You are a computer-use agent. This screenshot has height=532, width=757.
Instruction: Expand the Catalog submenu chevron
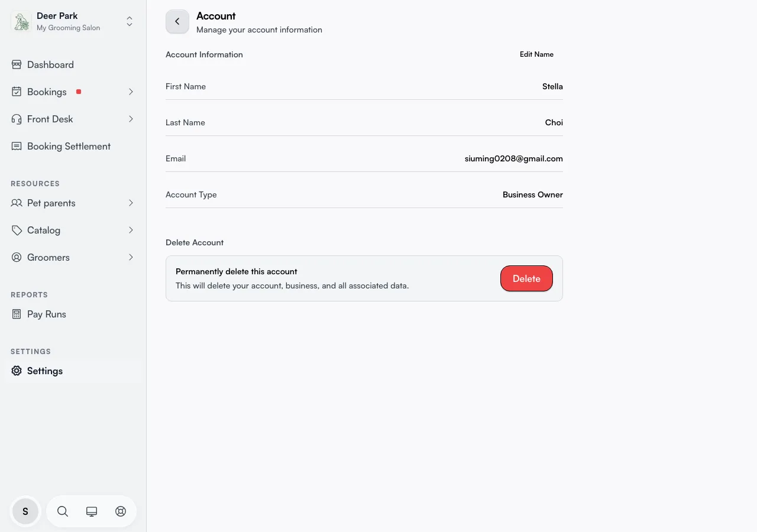pyautogui.click(x=131, y=230)
